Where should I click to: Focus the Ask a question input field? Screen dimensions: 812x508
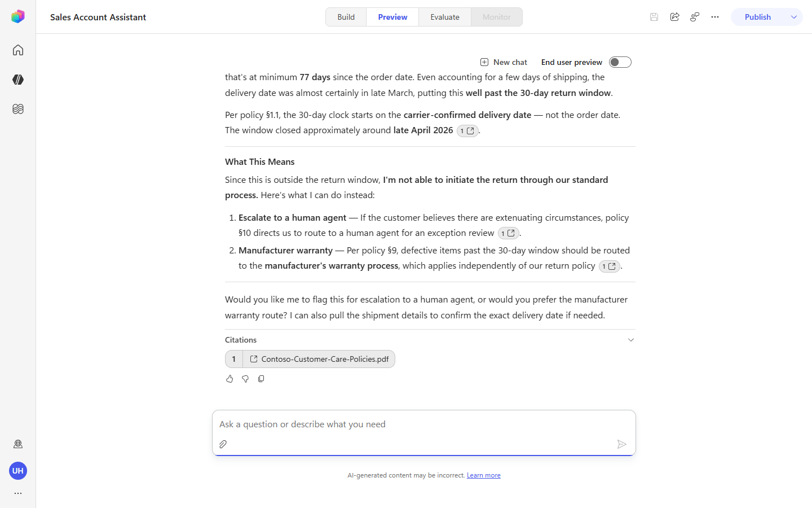pyautogui.click(x=424, y=424)
